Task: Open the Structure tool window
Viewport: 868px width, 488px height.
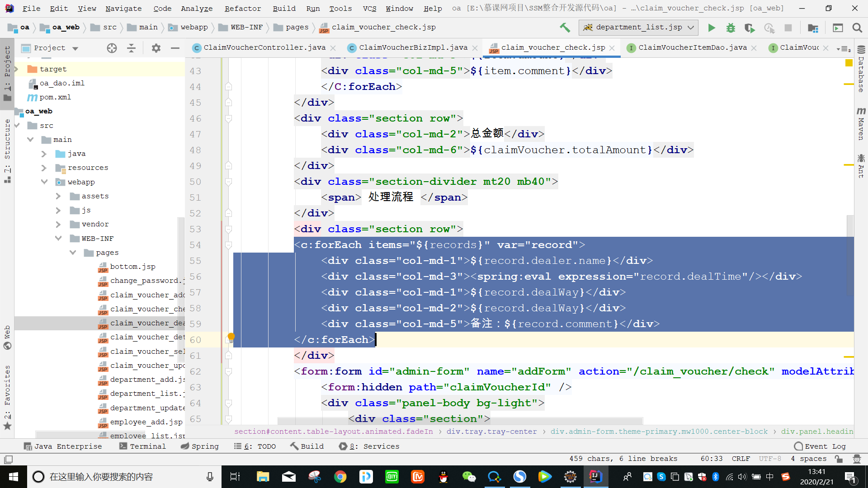Action: [7, 150]
